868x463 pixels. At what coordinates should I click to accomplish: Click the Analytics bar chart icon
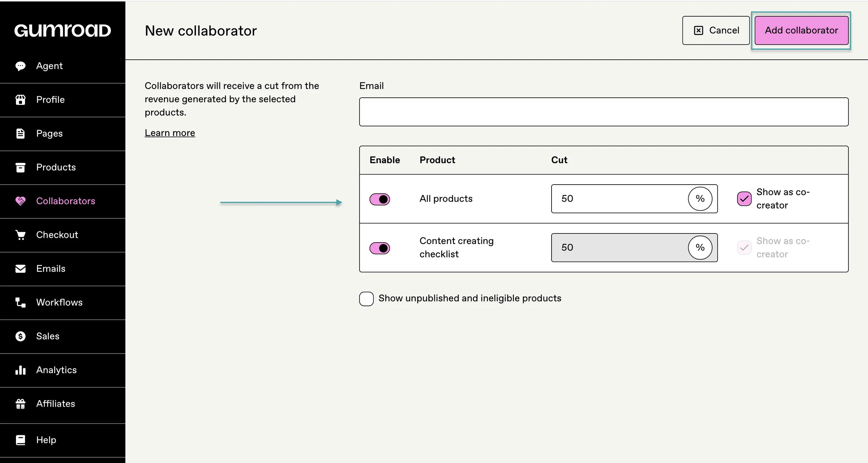[x=21, y=370]
